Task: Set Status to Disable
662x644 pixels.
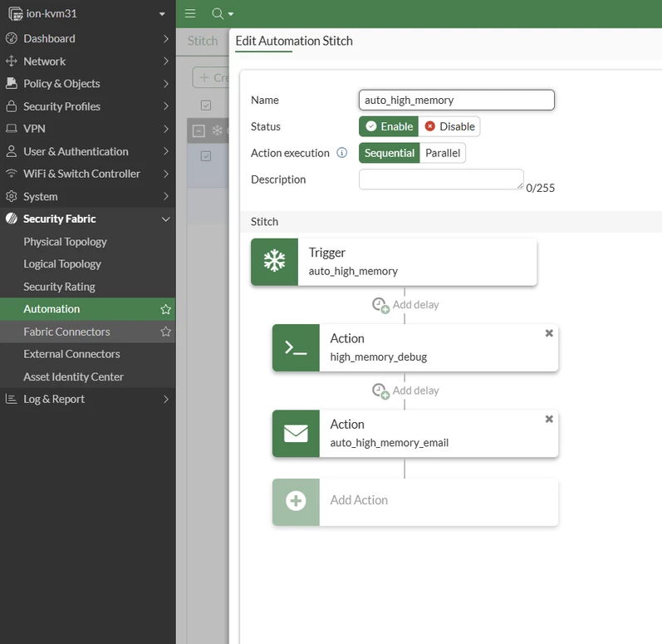Action: 449,126
